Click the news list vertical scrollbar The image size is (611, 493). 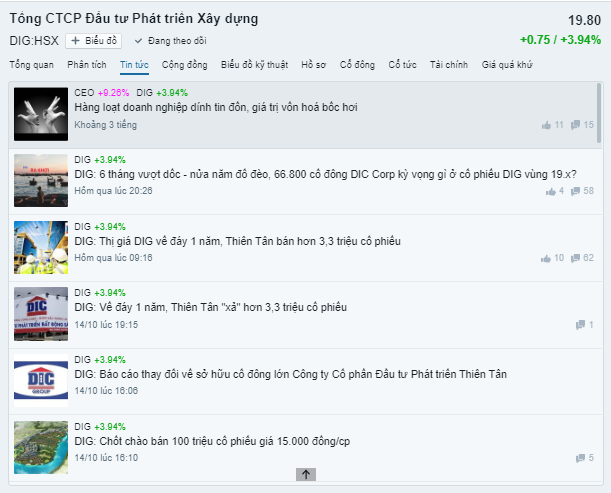point(599,113)
